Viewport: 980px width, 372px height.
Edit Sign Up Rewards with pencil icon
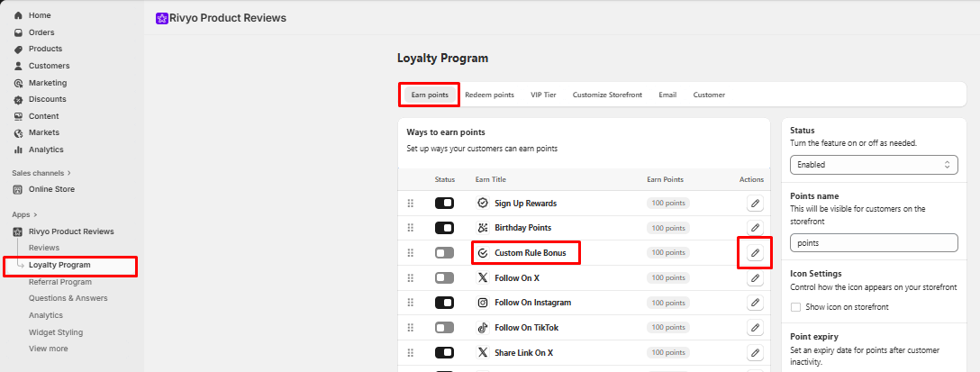tap(755, 204)
